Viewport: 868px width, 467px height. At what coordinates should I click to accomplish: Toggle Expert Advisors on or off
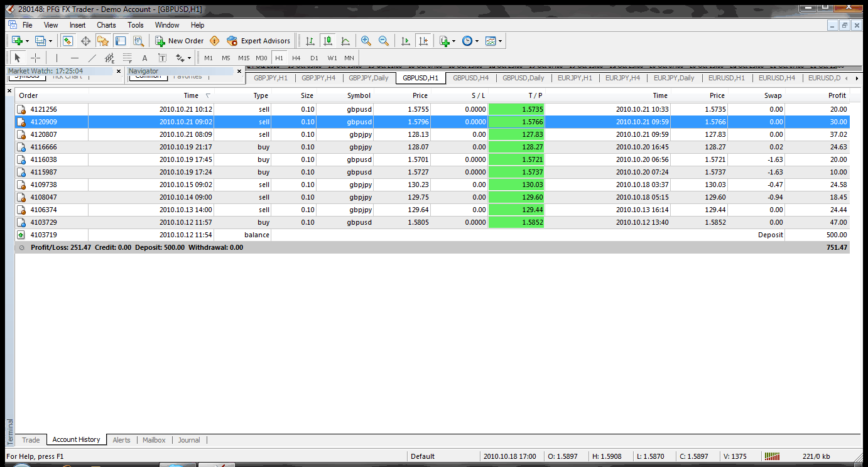[259, 41]
